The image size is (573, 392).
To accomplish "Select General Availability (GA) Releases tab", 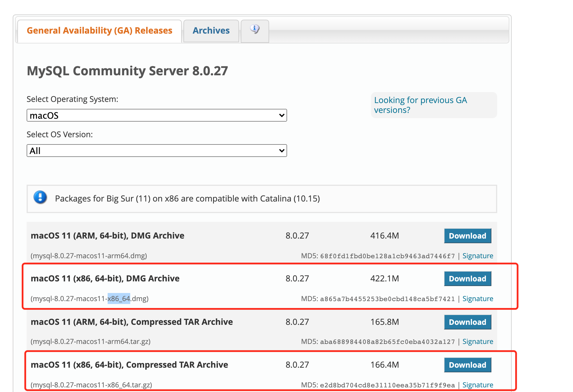I will (x=99, y=31).
